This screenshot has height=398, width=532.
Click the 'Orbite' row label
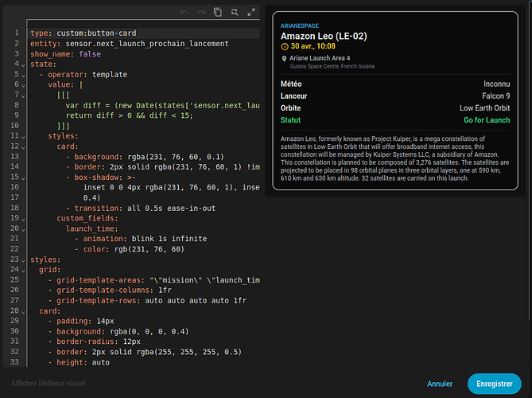pos(291,108)
